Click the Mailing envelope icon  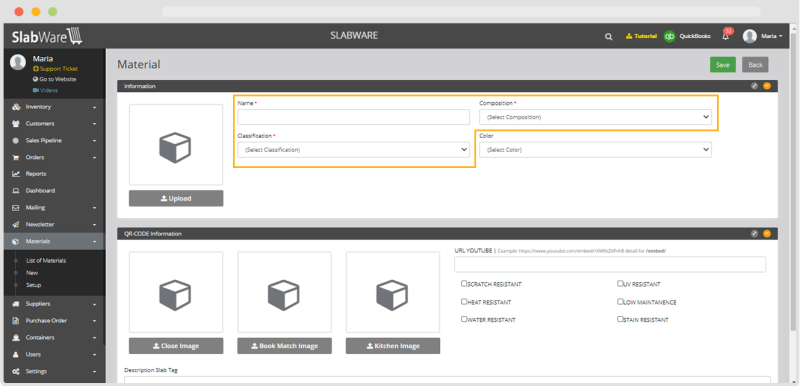click(x=16, y=208)
